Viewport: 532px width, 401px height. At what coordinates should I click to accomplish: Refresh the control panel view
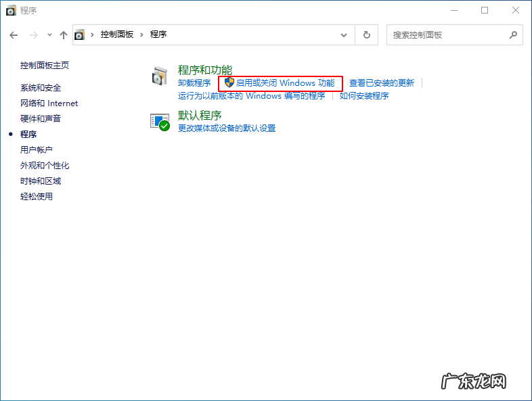(366, 34)
